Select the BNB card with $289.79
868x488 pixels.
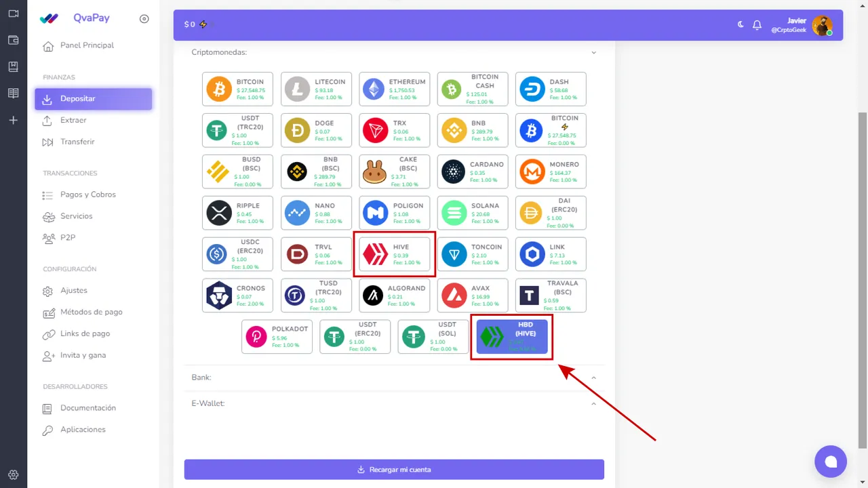coord(472,130)
